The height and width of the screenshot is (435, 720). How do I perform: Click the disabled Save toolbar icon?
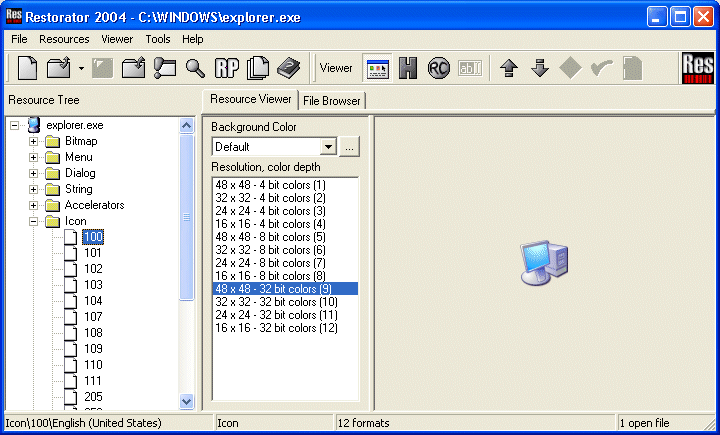102,68
